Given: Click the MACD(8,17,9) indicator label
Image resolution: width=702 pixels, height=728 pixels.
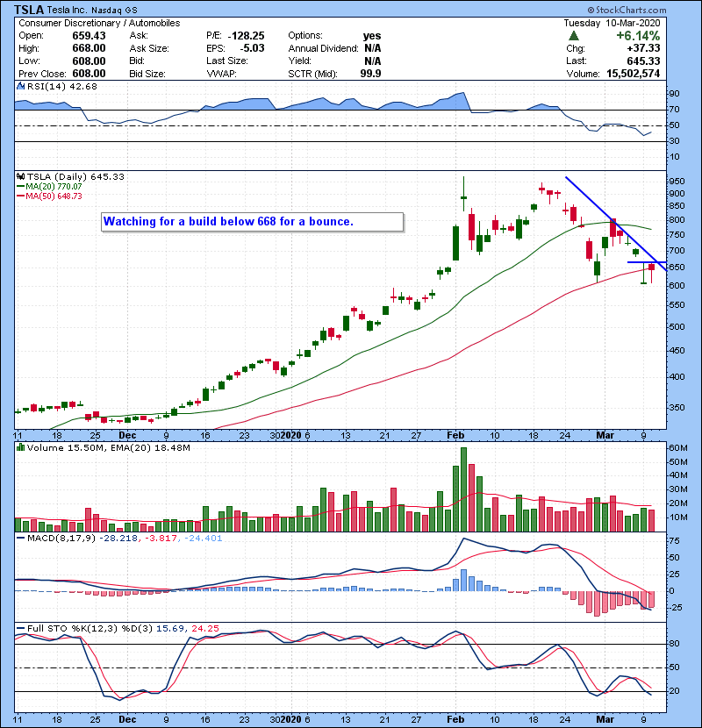Looking at the screenshot, I should coord(61,539).
